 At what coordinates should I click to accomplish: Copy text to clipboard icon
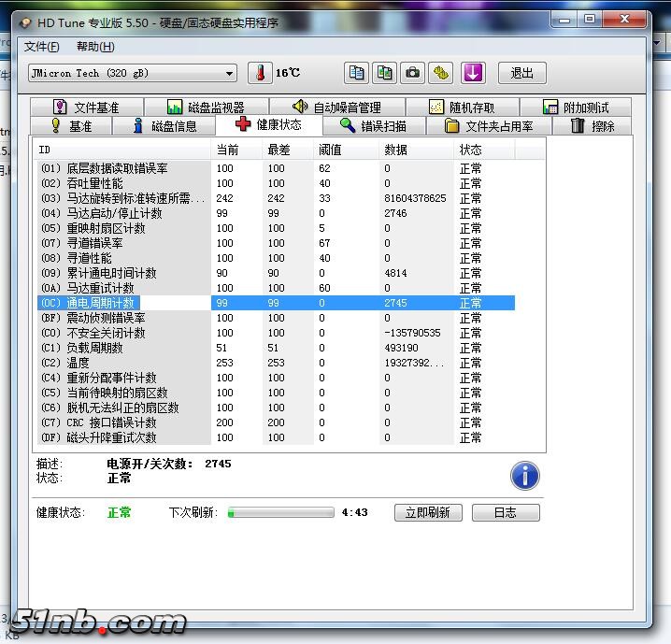[x=356, y=73]
